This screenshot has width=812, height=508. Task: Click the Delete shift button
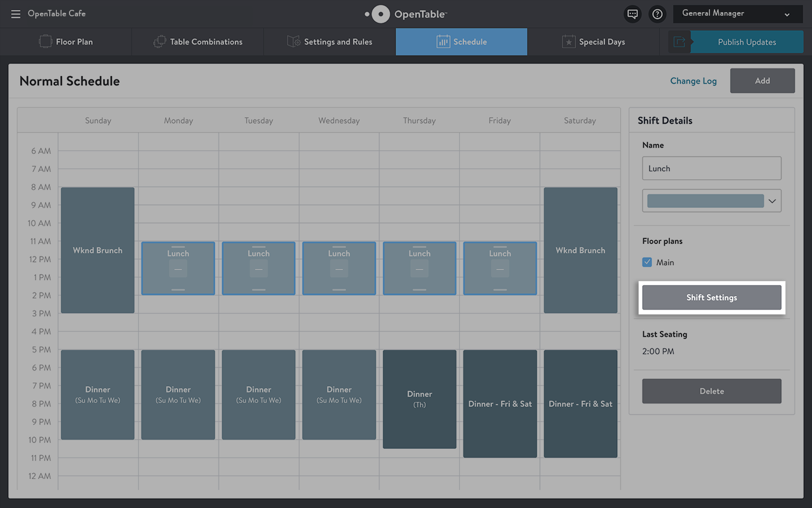tap(712, 391)
